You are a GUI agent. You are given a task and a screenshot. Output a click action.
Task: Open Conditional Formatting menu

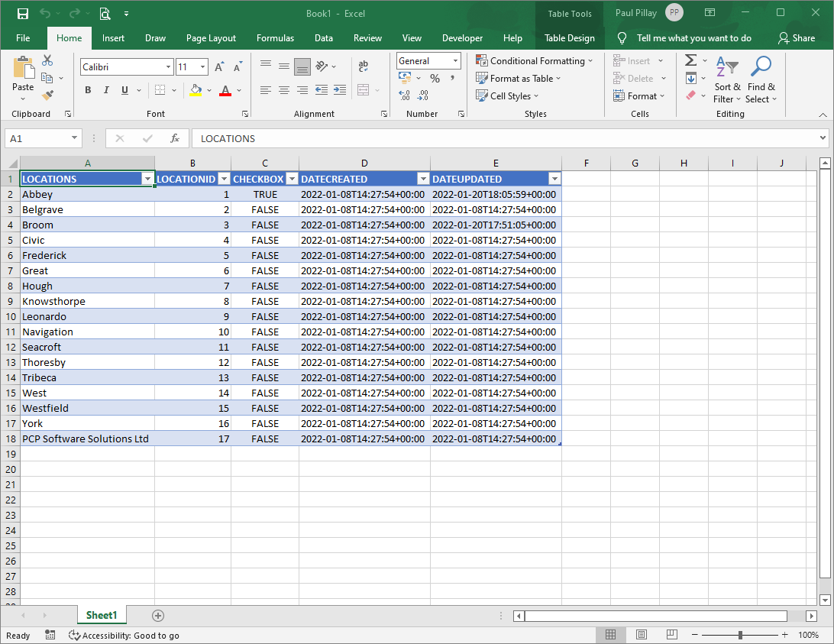535,61
